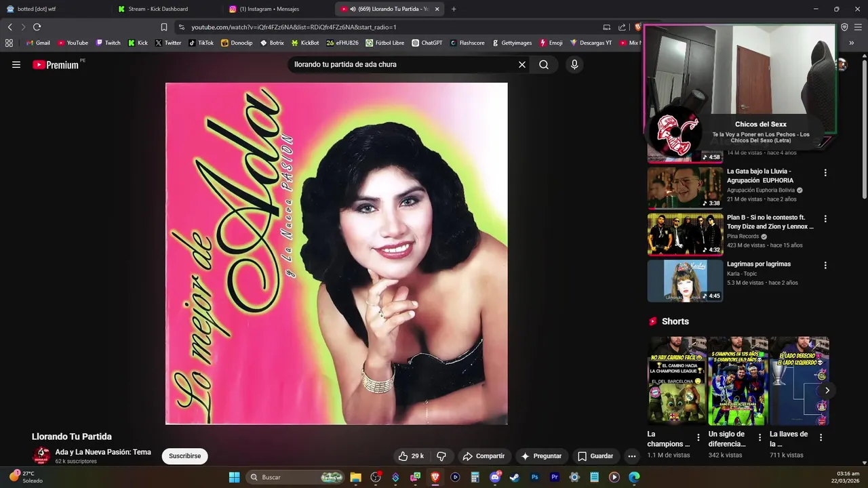Dislike the Llorando Tu Partida video
The width and height of the screenshot is (868, 488).
coord(441,456)
